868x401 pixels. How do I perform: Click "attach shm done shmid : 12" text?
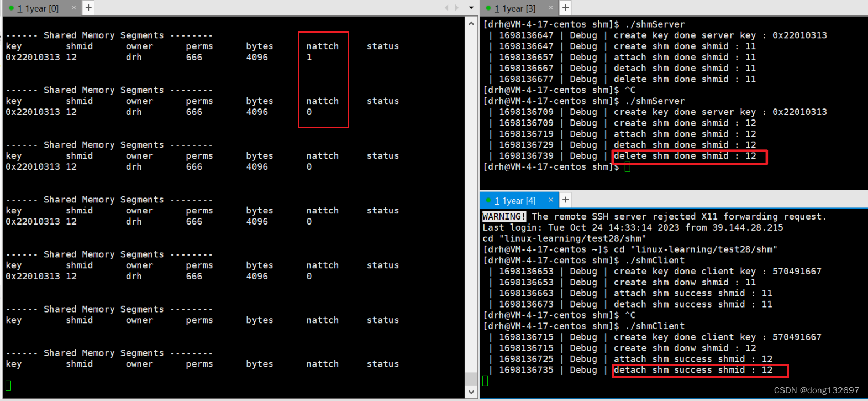tap(685, 134)
